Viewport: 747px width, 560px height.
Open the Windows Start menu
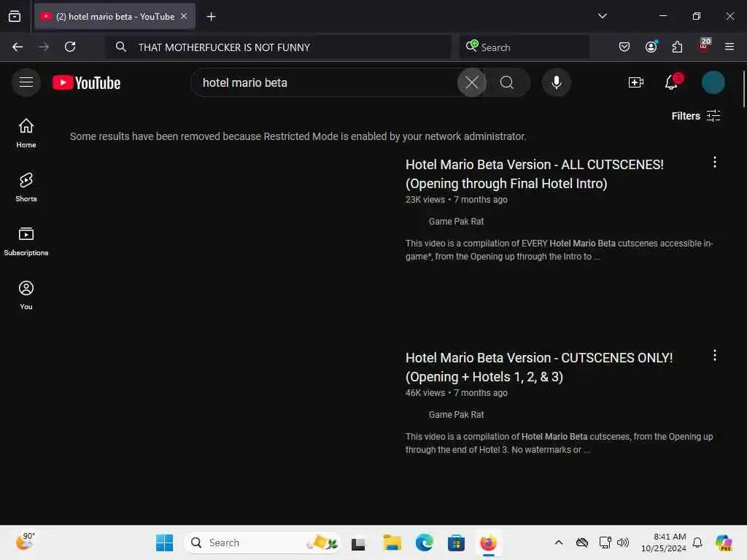(164, 542)
